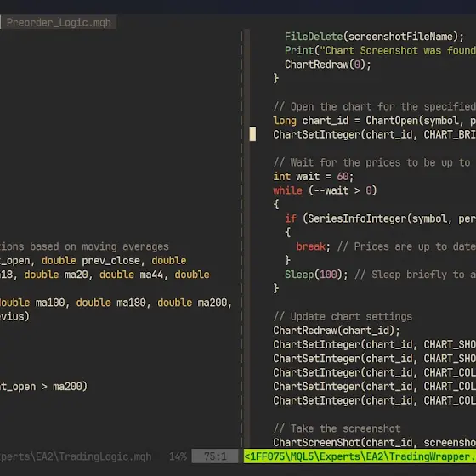Image resolution: width=476 pixels, height=476 pixels.
Task: Click "double ma44" parameter in left pane
Action: tap(132, 275)
